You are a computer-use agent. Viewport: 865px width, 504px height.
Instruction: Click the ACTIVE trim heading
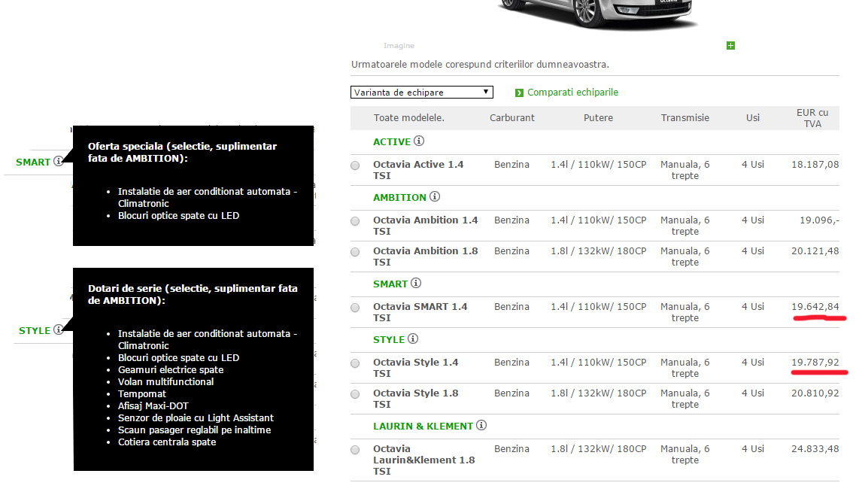pos(392,141)
